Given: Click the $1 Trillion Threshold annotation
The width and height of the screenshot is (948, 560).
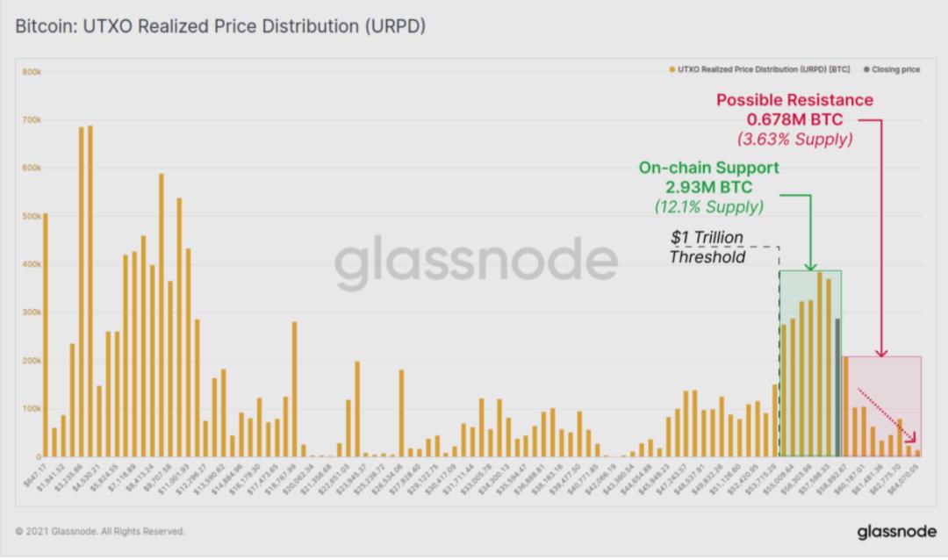Looking at the screenshot, I should [707, 247].
